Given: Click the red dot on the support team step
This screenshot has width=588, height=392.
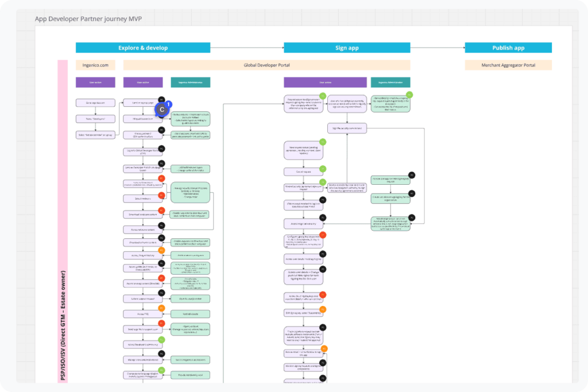Looking at the screenshot, I should point(161,323).
